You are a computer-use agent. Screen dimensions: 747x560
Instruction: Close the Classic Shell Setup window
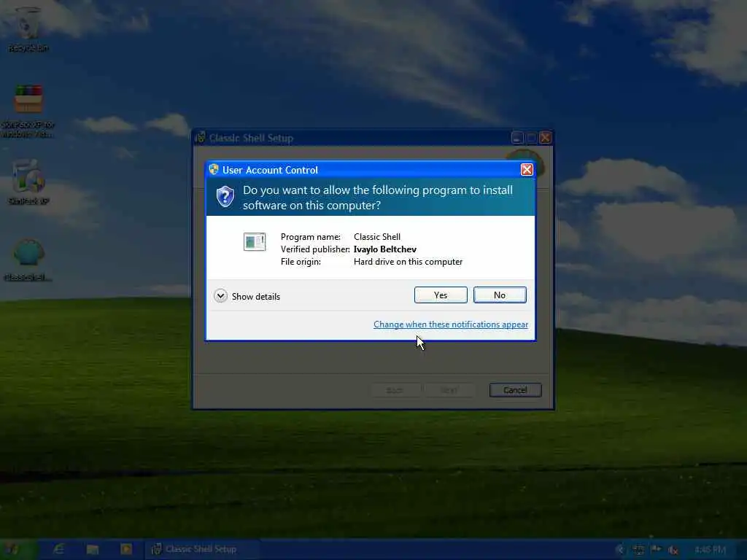pos(546,138)
